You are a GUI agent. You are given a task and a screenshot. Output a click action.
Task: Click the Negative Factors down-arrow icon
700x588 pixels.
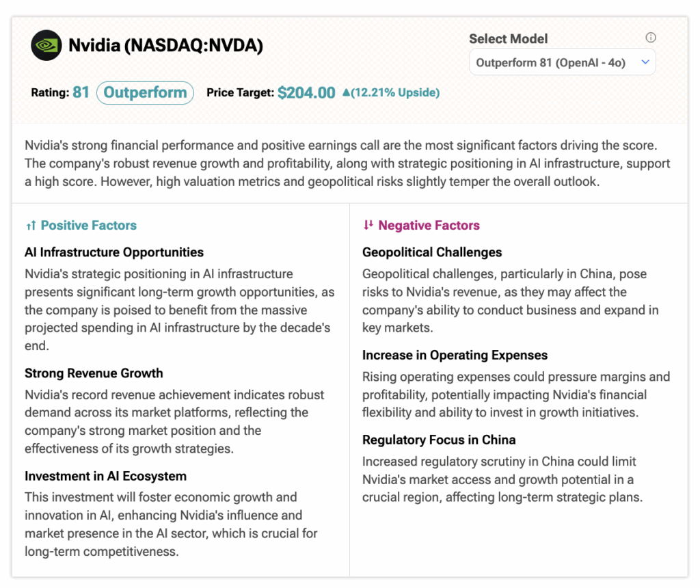(368, 226)
